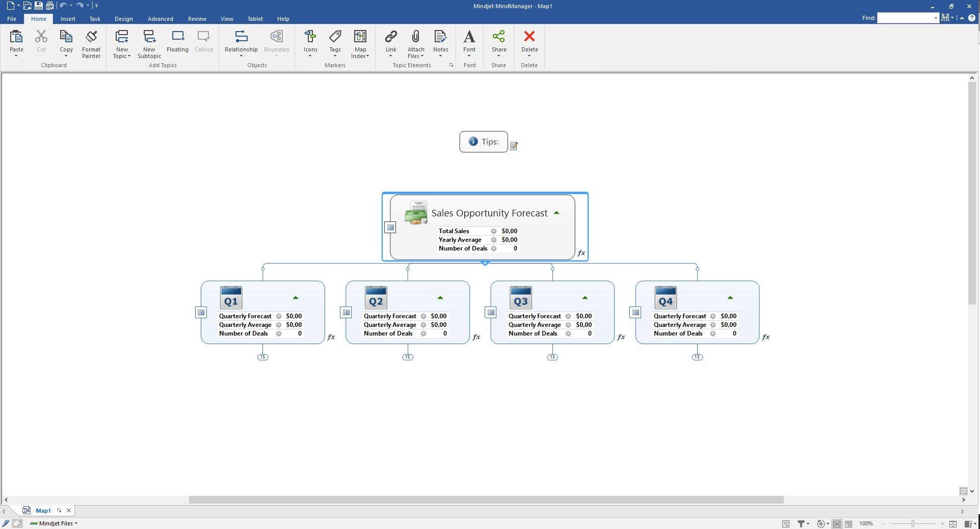
Task: Click the Map Index icon
Action: (x=360, y=37)
